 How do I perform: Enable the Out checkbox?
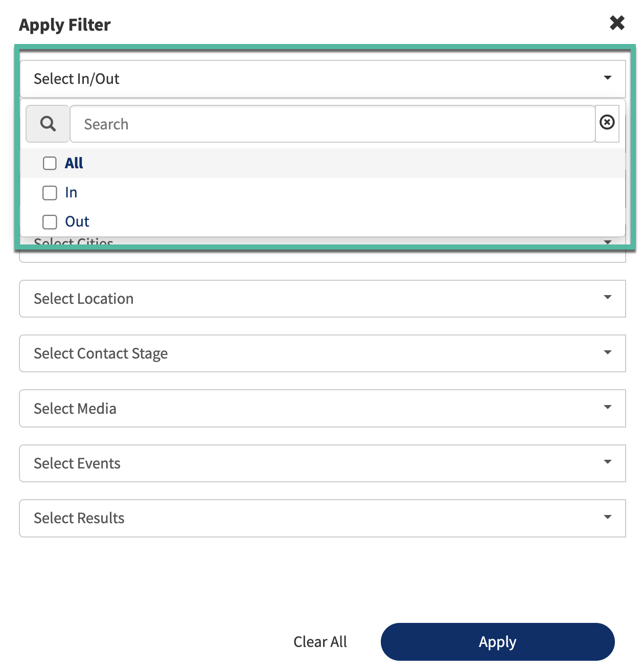pyautogui.click(x=50, y=222)
